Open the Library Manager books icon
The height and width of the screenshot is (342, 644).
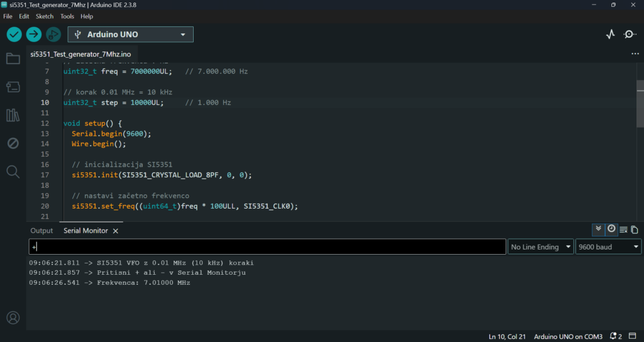click(x=13, y=116)
